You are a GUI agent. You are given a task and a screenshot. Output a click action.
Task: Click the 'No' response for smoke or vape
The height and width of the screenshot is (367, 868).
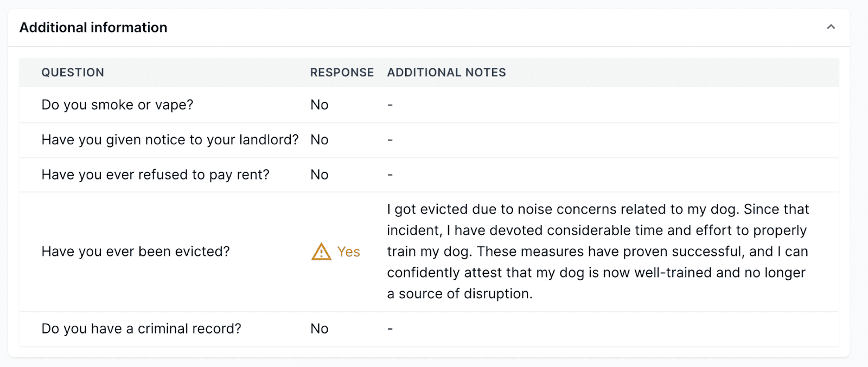pyautogui.click(x=320, y=105)
